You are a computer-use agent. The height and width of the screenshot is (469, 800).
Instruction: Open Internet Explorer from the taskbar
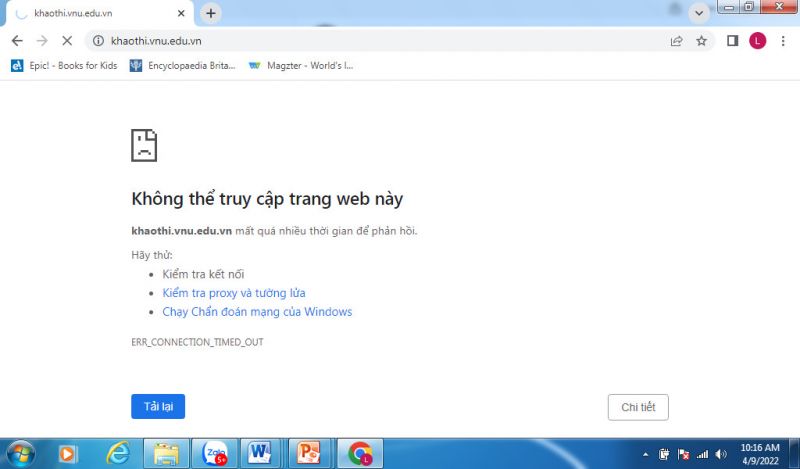(118, 453)
